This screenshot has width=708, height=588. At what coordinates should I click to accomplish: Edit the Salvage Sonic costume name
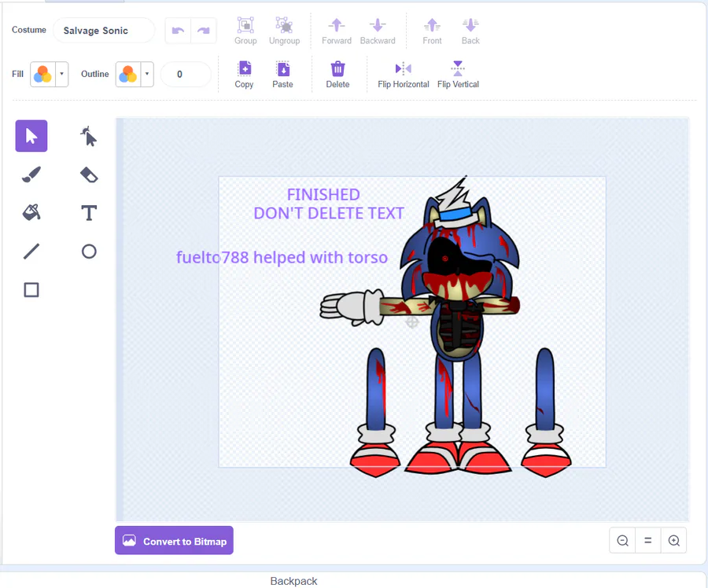pos(104,31)
